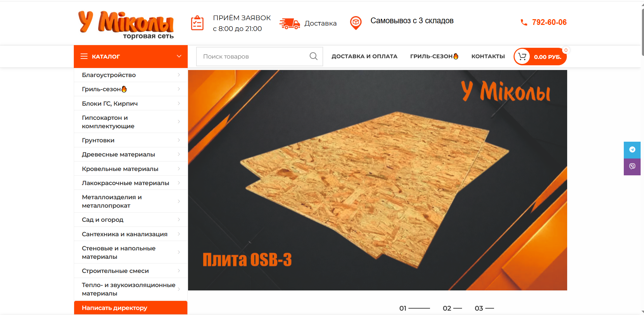This screenshot has height=315, width=644.
Task: Expand the Кровельные материалы category chevron
Action: pos(179,169)
